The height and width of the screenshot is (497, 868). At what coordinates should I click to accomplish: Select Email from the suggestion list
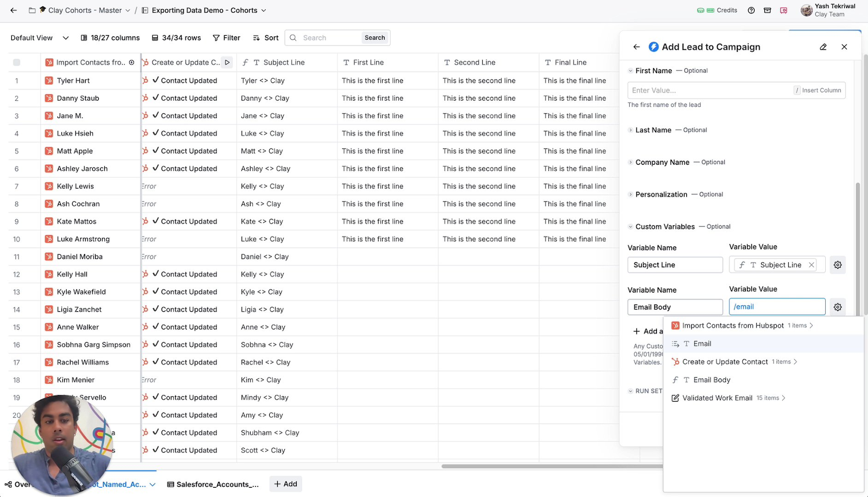click(x=763, y=344)
